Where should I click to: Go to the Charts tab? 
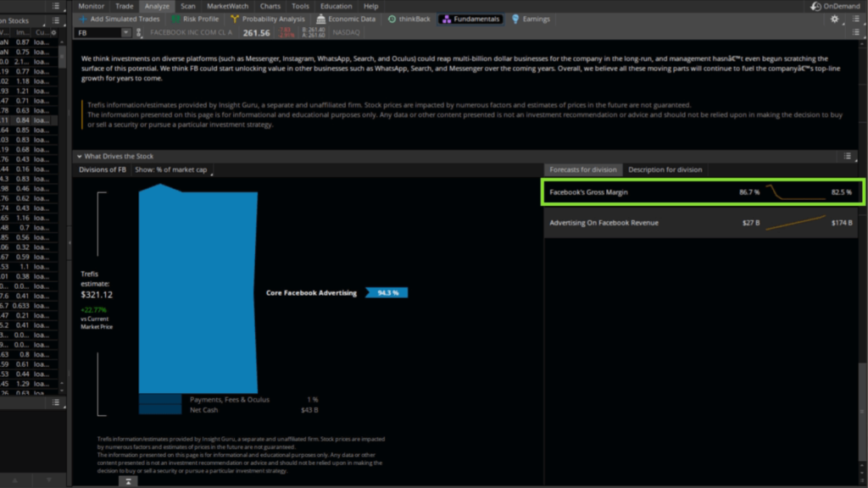(x=270, y=6)
